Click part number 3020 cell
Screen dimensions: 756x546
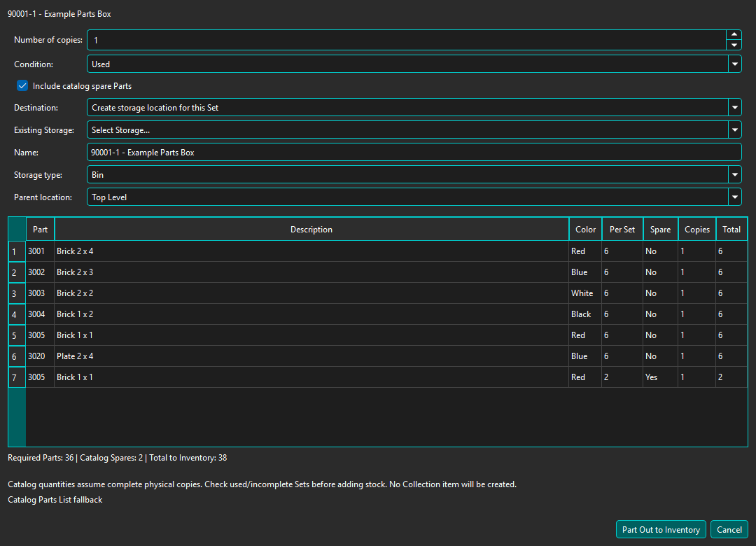40,356
